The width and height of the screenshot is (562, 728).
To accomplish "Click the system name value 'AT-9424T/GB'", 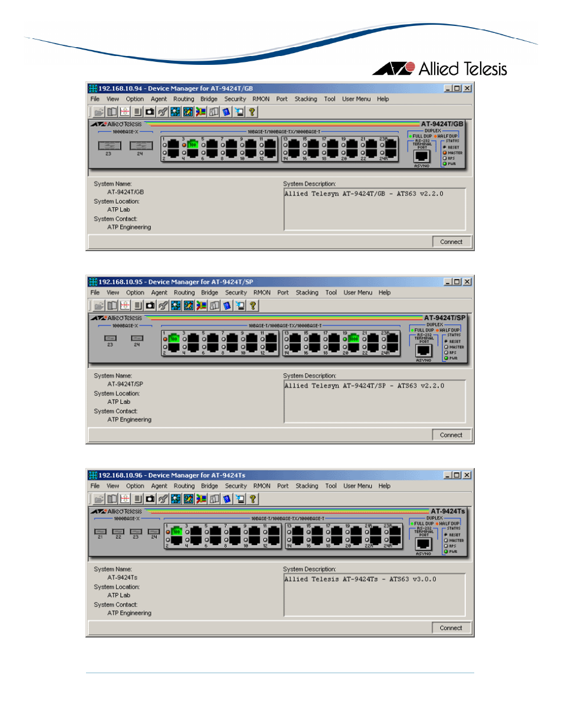I will (x=125, y=192).
